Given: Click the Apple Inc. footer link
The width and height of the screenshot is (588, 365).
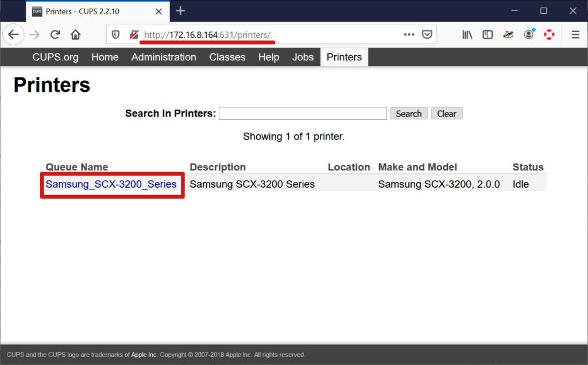Looking at the screenshot, I should [x=144, y=355].
